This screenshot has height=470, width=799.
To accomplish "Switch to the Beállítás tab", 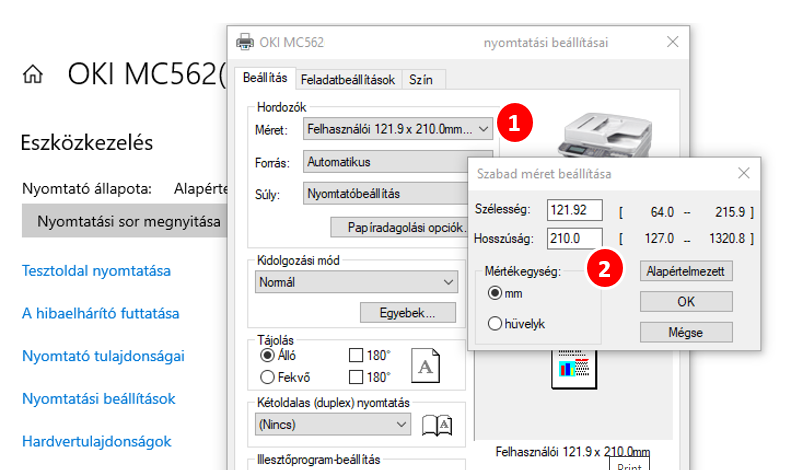I will tap(265, 78).
